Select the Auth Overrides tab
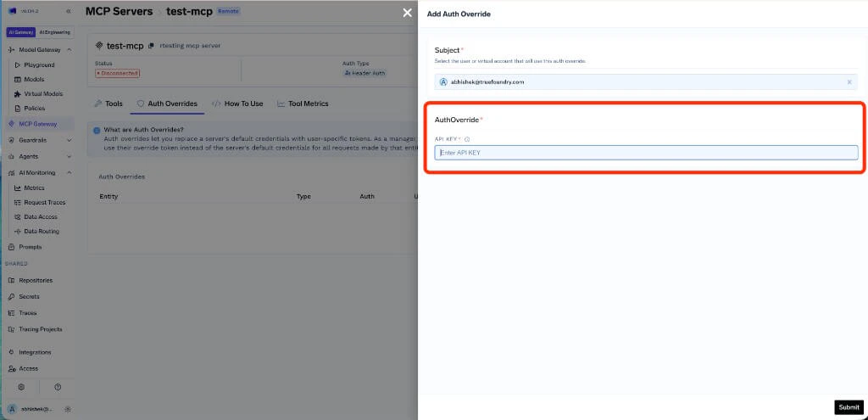The width and height of the screenshot is (868, 420). click(167, 104)
